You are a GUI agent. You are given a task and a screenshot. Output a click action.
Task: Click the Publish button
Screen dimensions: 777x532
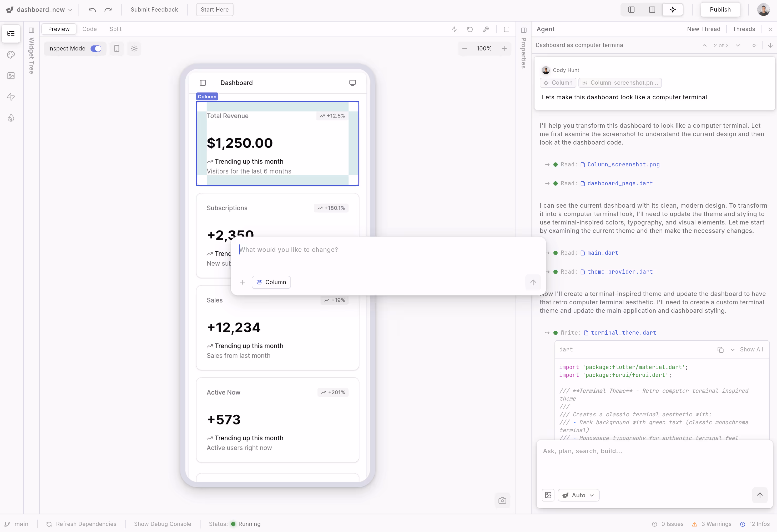pos(720,9)
